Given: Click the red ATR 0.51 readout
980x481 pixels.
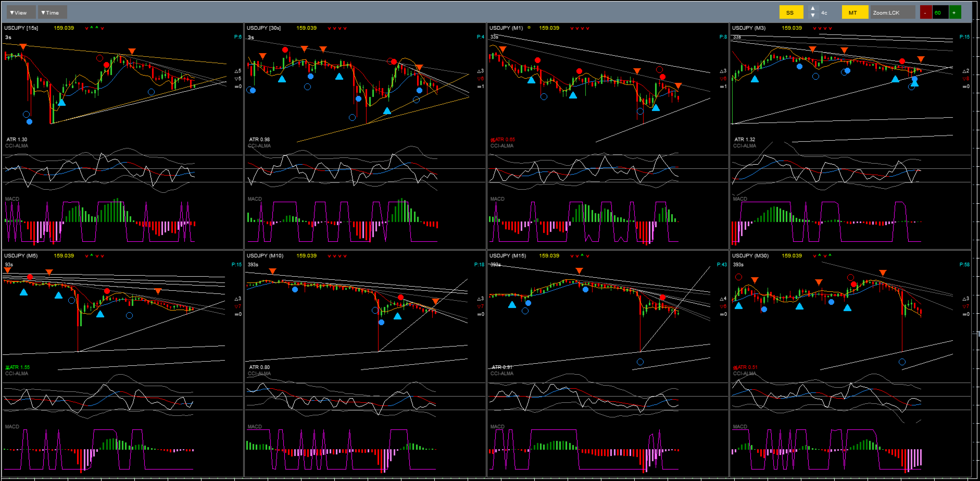Looking at the screenshot, I should point(746,367).
